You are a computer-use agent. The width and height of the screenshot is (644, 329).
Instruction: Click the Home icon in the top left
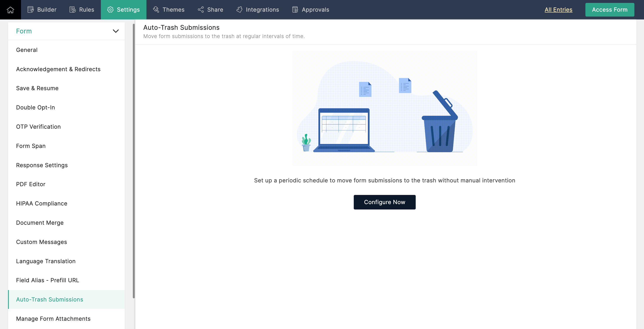tap(11, 10)
